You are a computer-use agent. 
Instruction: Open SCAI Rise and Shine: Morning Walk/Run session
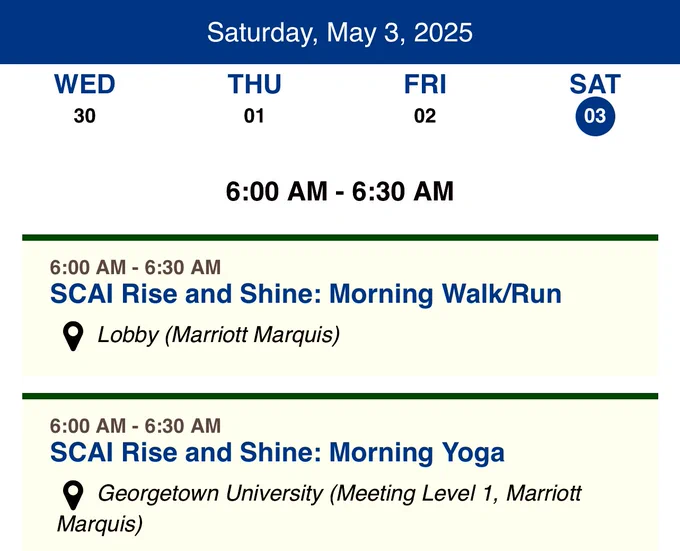tap(306, 294)
